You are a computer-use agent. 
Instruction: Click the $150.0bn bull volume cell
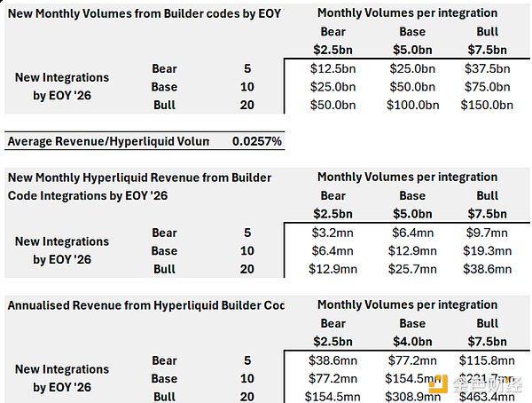point(487,105)
